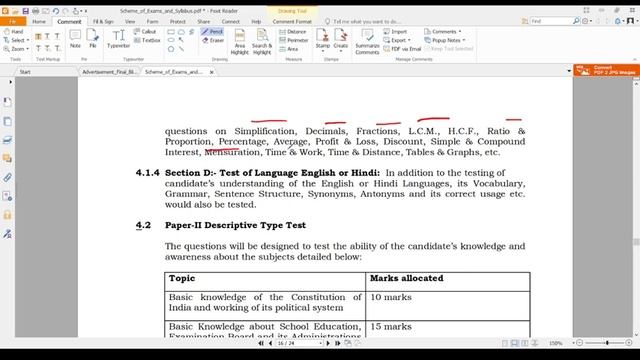Screen dimensions: 640x360
Task: Click the page number field 16 / 24
Action: coord(299,343)
